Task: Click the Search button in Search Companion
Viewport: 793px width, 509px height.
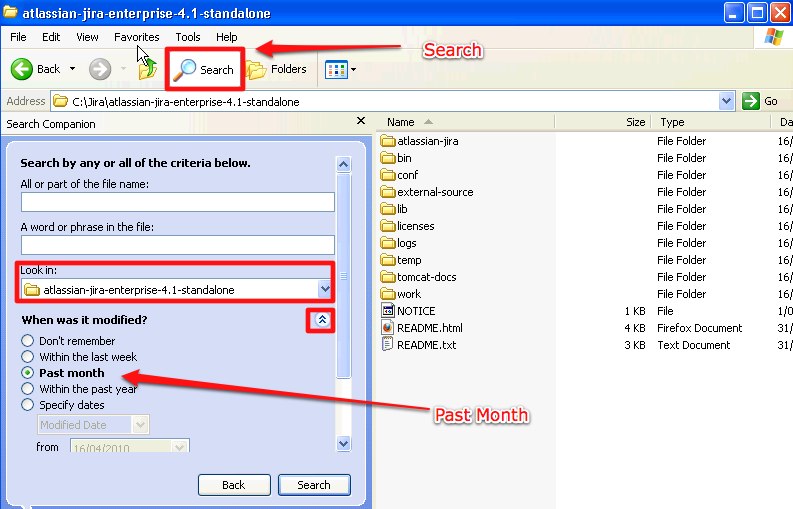Action: click(314, 485)
